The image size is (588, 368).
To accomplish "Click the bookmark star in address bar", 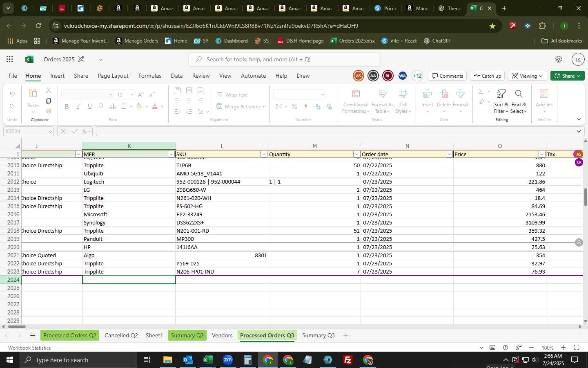I will (492, 26).
